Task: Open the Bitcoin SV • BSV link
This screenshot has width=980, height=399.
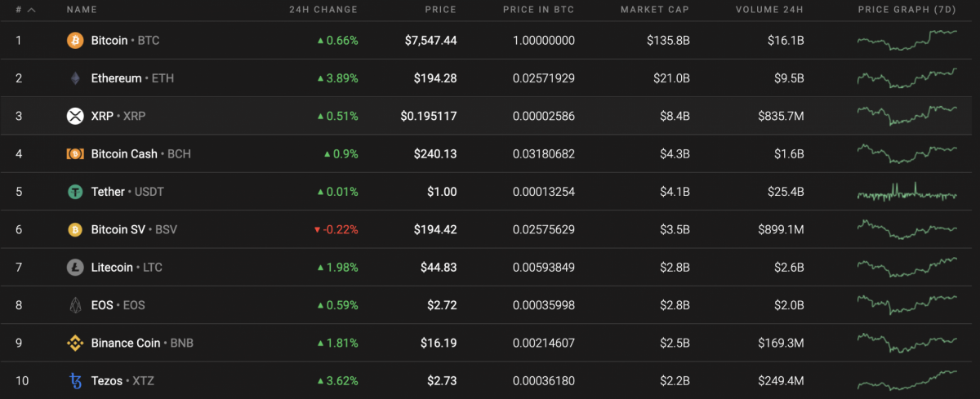Action: tap(134, 229)
